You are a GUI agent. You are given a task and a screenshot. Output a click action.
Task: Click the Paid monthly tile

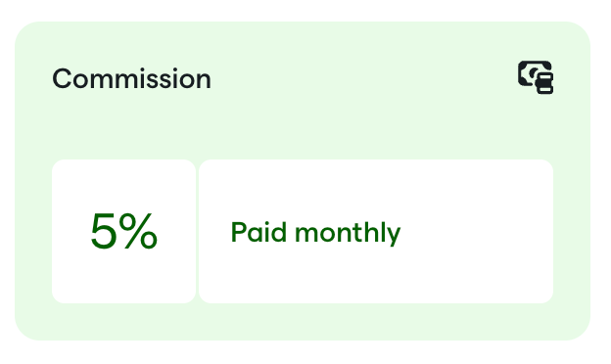(376, 231)
